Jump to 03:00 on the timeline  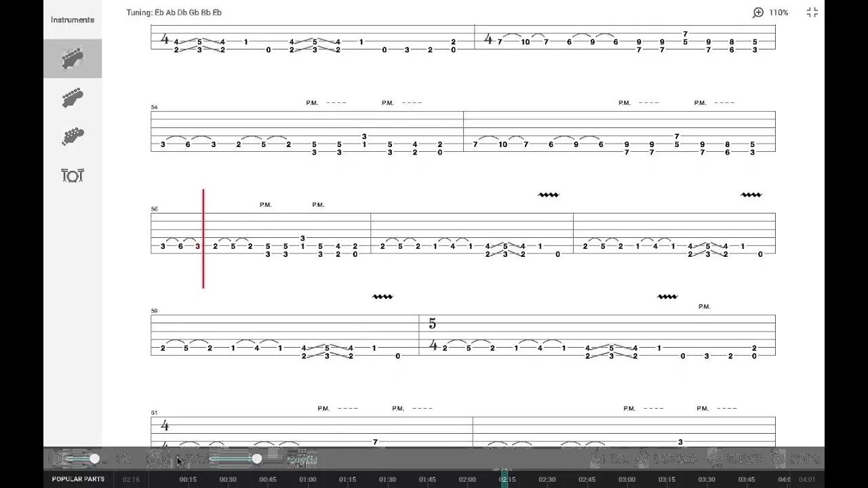point(627,480)
